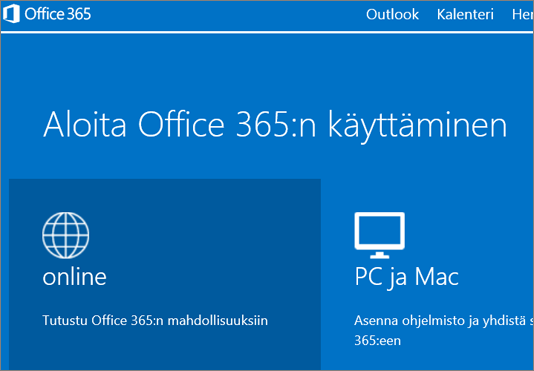Screen dimensions: 534x371
Task: Click 'Tutustu Office 365:n mahdollisuuksiin' text
Action: [155, 321]
